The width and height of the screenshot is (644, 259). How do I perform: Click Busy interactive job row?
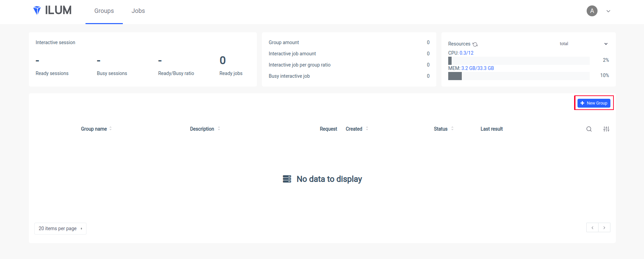pyautogui.click(x=349, y=76)
